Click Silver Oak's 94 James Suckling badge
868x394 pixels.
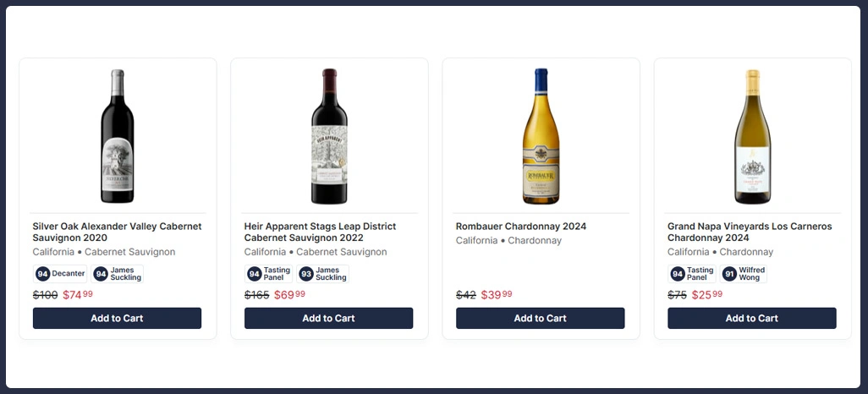118,274
